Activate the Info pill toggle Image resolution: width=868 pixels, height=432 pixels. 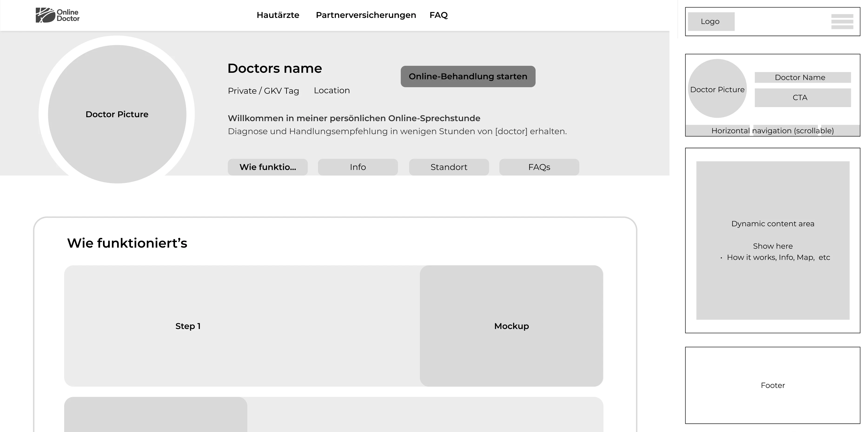coord(358,167)
